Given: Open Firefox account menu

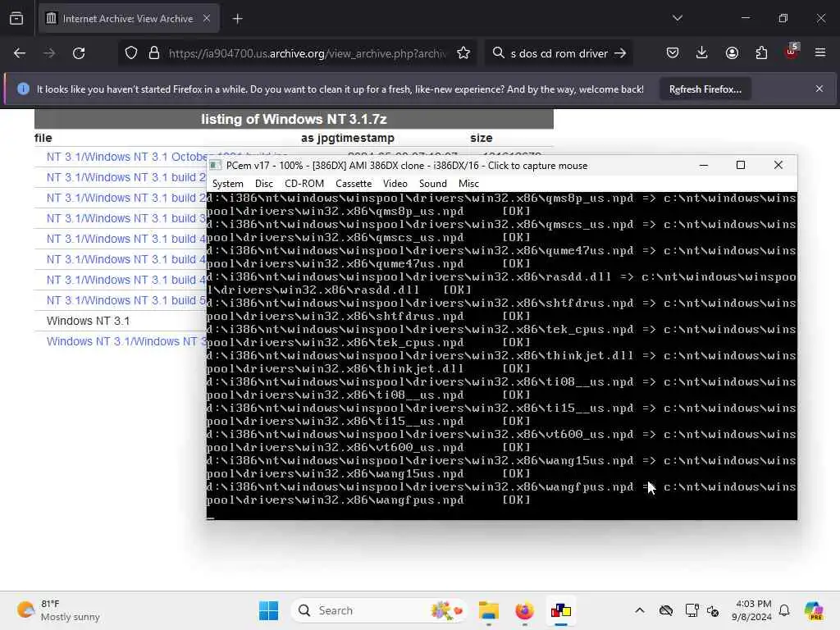Looking at the screenshot, I should click(x=732, y=53).
